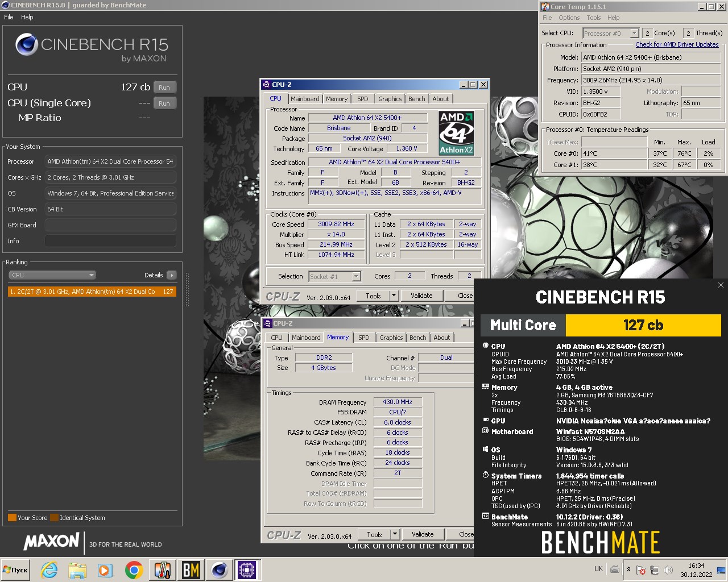728x582 pixels.
Task: Switch to CPU-Z via taskbar chip icon
Action: [x=247, y=569]
